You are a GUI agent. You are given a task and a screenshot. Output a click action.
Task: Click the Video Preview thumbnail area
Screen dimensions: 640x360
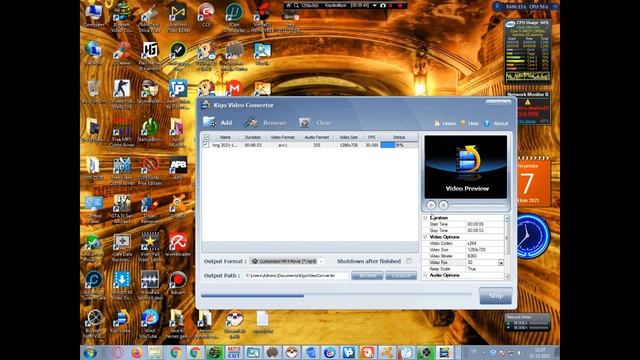point(466,167)
